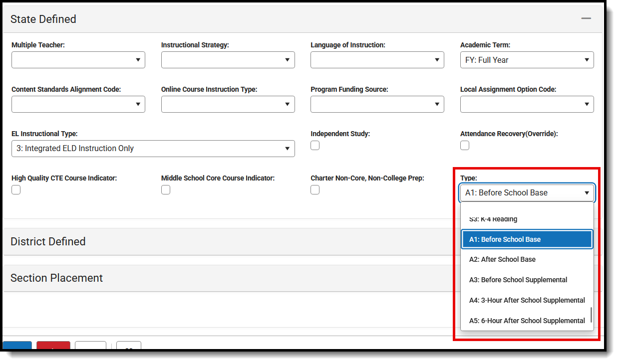Expand the District Defined section
The width and height of the screenshot is (619, 364).
coord(48,241)
